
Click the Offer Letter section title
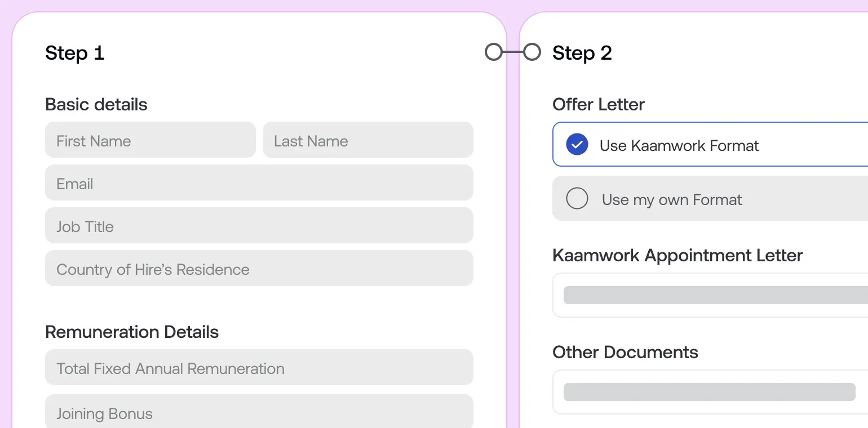point(598,104)
